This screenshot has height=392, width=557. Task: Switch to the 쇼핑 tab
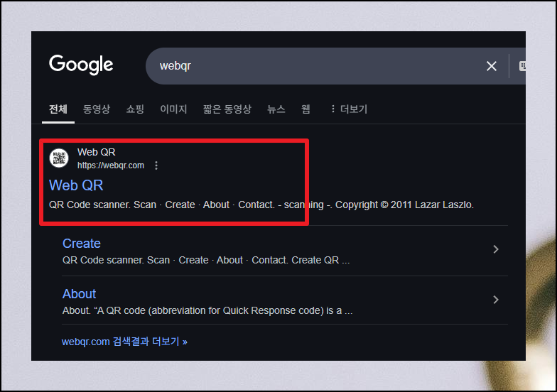[135, 109]
